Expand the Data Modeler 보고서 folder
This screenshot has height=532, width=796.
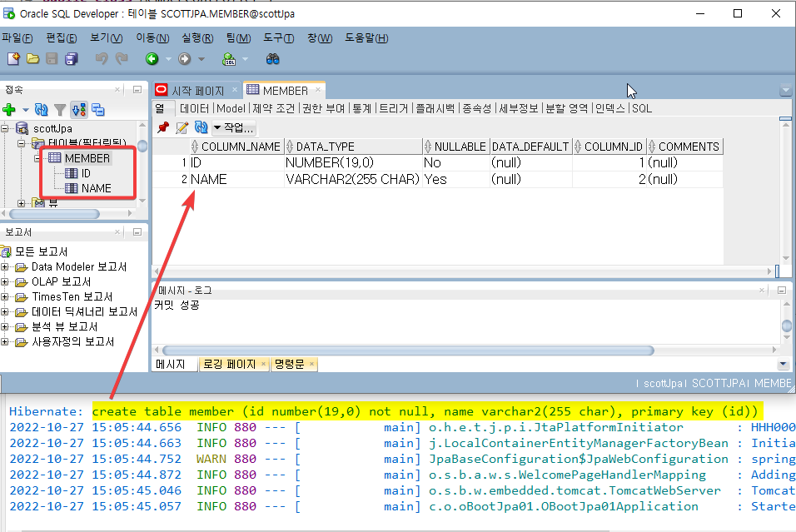[x=4, y=266]
